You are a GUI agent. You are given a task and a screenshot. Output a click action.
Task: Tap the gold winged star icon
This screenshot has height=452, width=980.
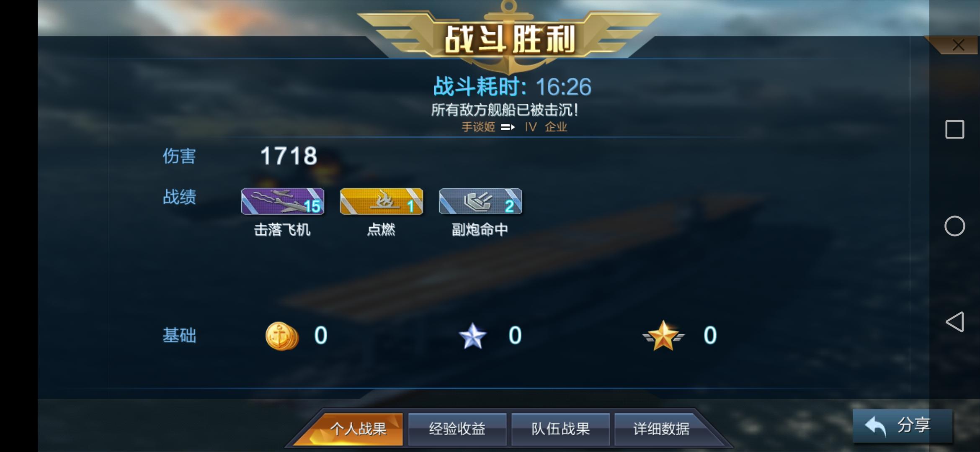pyautogui.click(x=663, y=335)
